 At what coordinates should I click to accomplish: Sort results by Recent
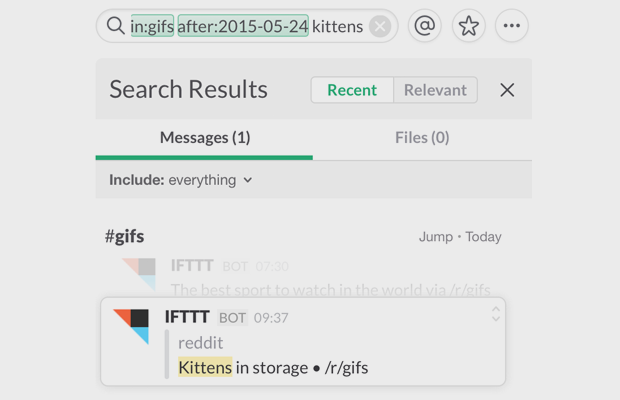(352, 90)
